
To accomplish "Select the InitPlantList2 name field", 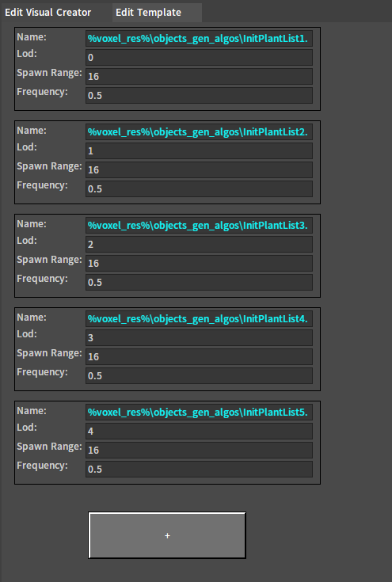I will click(x=199, y=131).
